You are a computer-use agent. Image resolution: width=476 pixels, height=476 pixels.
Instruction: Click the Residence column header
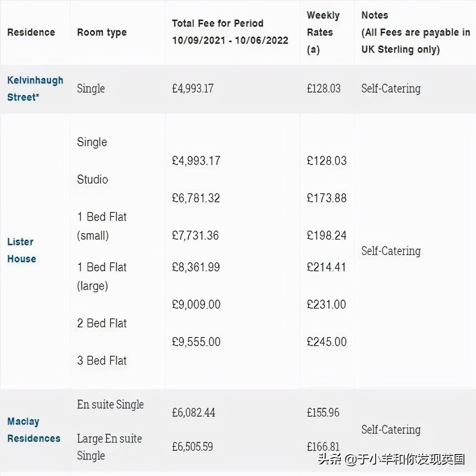tap(31, 32)
